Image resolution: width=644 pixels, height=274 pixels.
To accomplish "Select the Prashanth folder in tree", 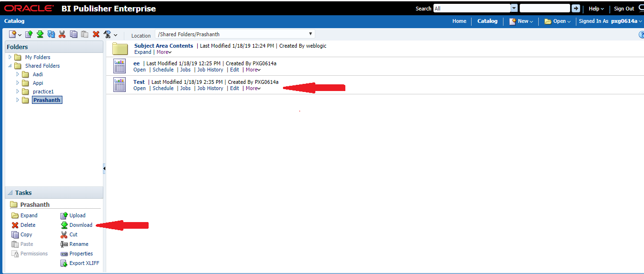I will pyautogui.click(x=47, y=100).
